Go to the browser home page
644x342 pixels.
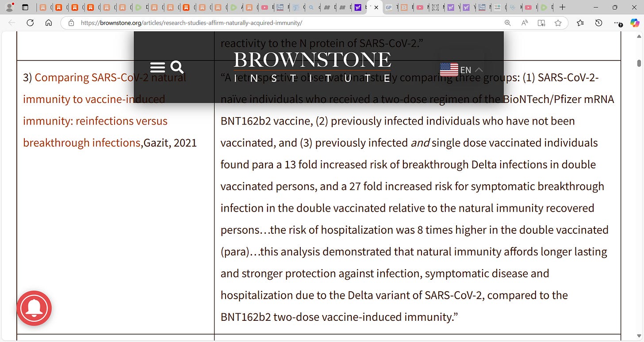point(49,23)
